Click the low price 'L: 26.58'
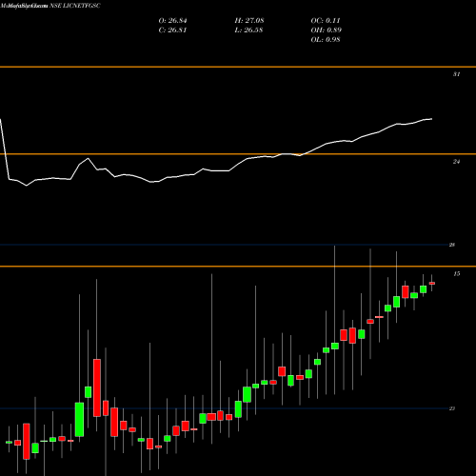Image resolution: width=476 pixels, height=476 pixels. click(248, 30)
